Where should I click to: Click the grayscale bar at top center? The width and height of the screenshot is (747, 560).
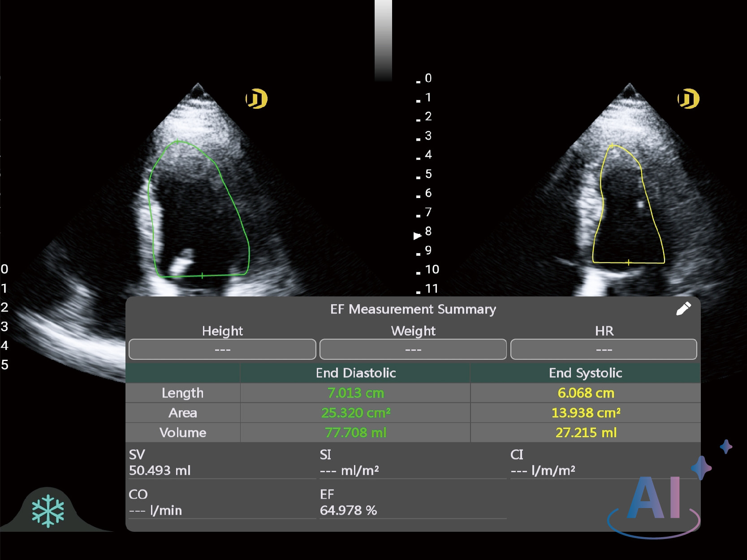(x=383, y=40)
